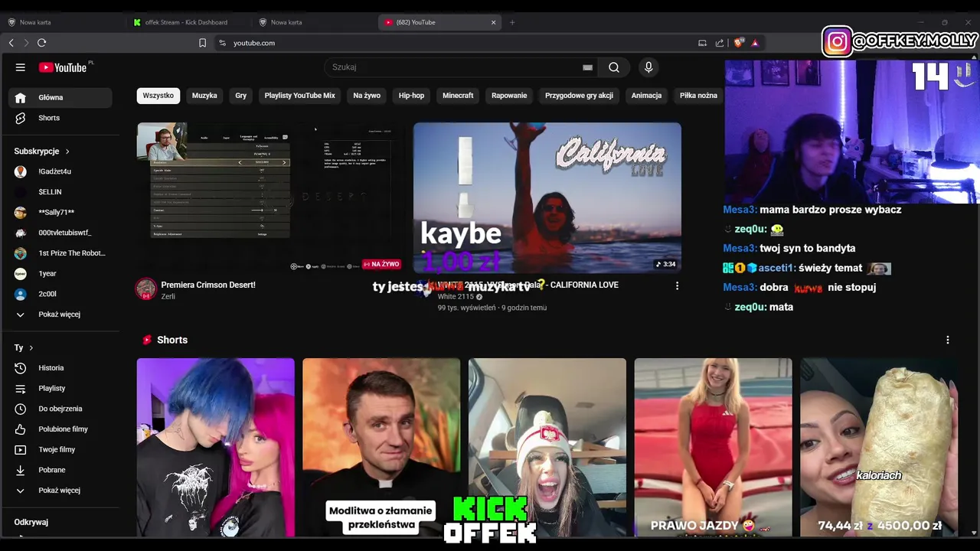The height and width of the screenshot is (551, 980).
Task: Open !Gadżet4u subscription channel
Action: point(60,171)
